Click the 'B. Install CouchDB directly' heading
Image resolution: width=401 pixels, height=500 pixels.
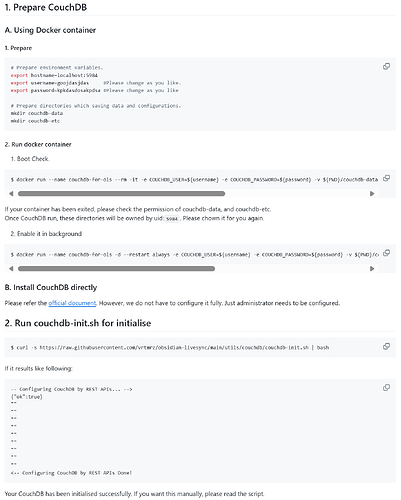pos(51,287)
